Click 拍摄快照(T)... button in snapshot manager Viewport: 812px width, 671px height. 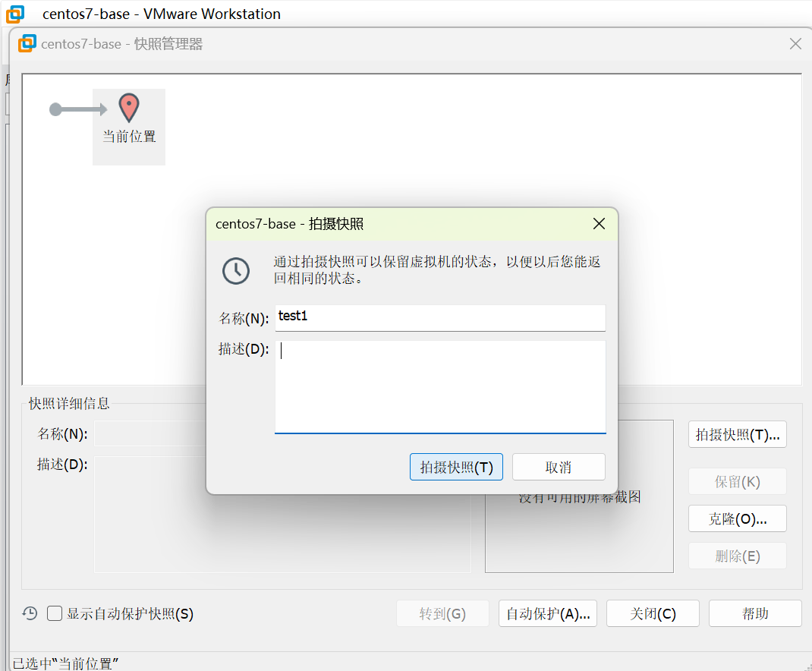(738, 434)
